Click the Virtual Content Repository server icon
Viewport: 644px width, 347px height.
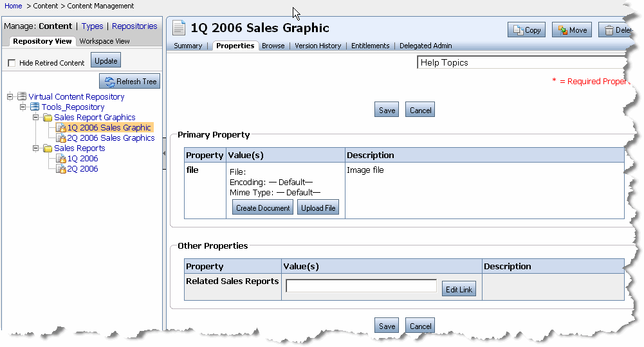point(22,96)
